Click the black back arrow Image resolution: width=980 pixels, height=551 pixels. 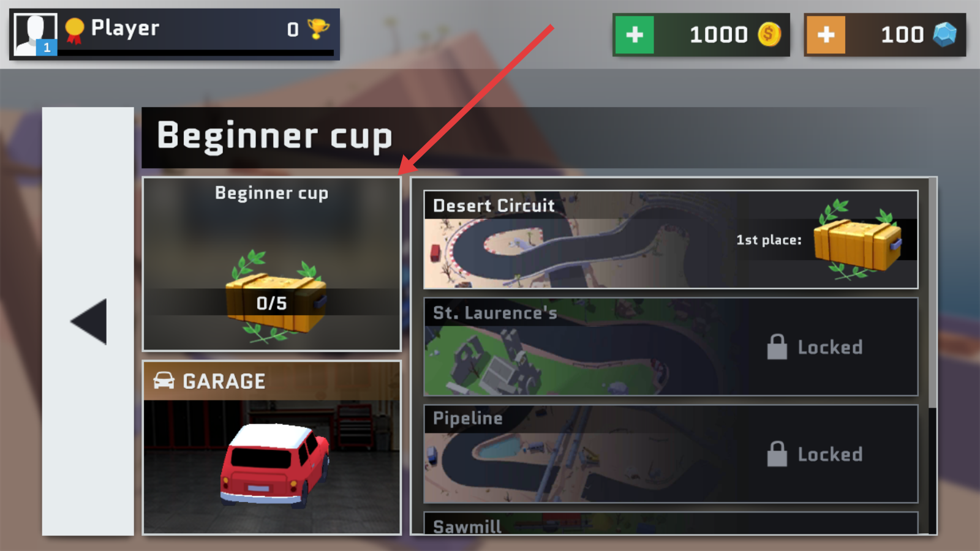(89, 321)
